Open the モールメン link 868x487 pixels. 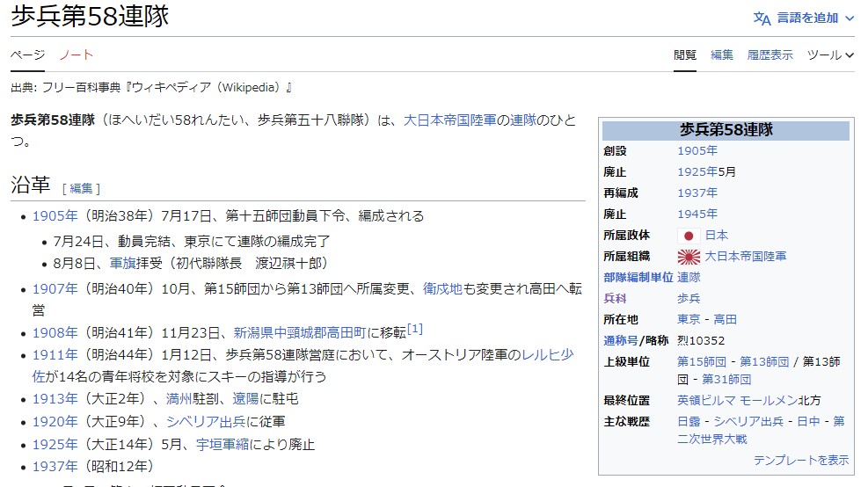pyautogui.click(x=769, y=401)
